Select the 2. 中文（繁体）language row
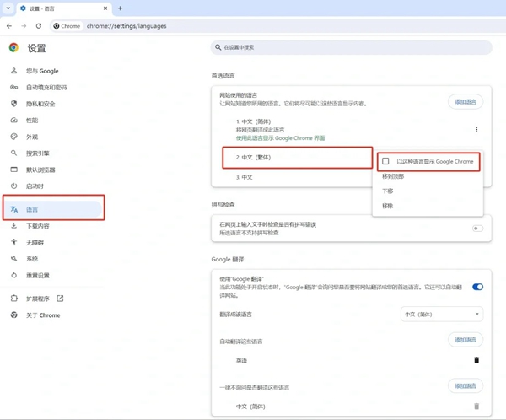 (x=297, y=157)
